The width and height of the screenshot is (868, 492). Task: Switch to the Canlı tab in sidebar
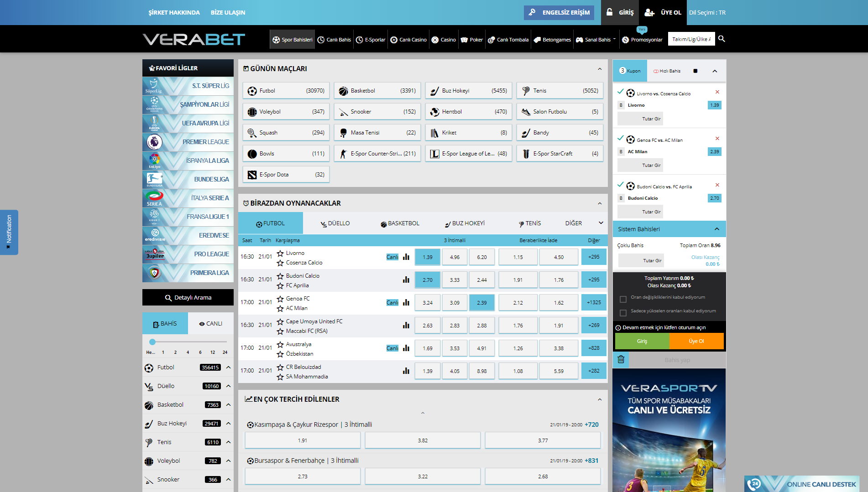211,324
